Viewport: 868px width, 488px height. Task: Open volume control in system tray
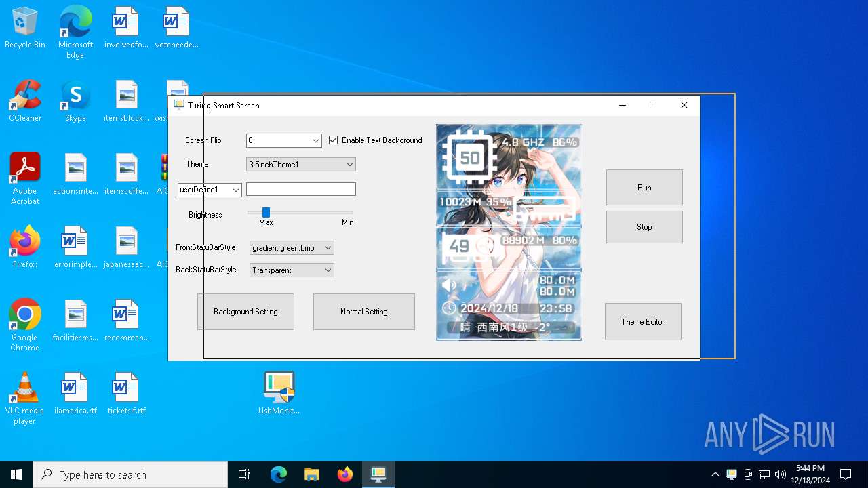pyautogui.click(x=781, y=474)
